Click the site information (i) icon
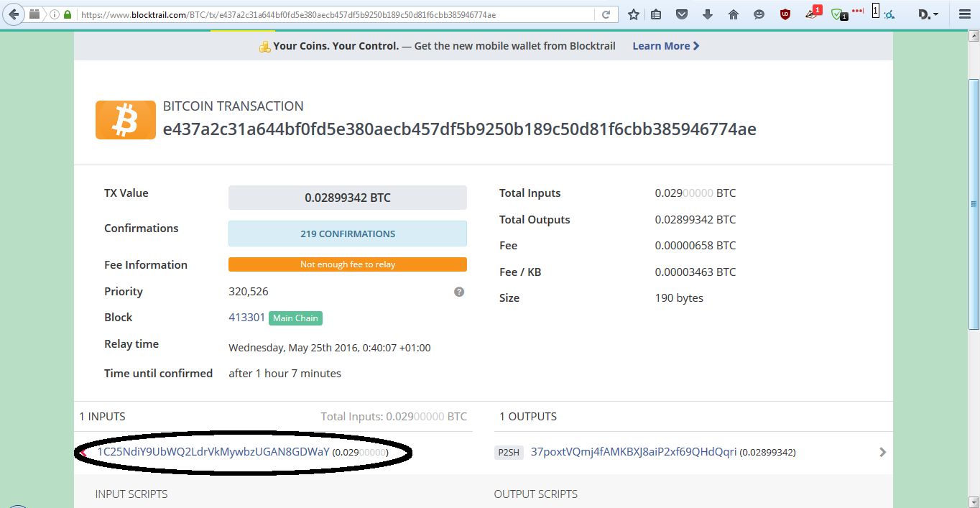This screenshot has width=980, height=508. (54, 14)
